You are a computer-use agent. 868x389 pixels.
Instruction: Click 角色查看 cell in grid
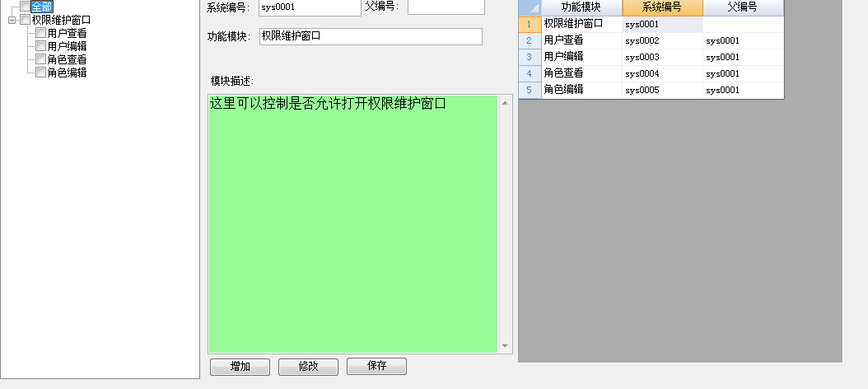pyautogui.click(x=581, y=73)
